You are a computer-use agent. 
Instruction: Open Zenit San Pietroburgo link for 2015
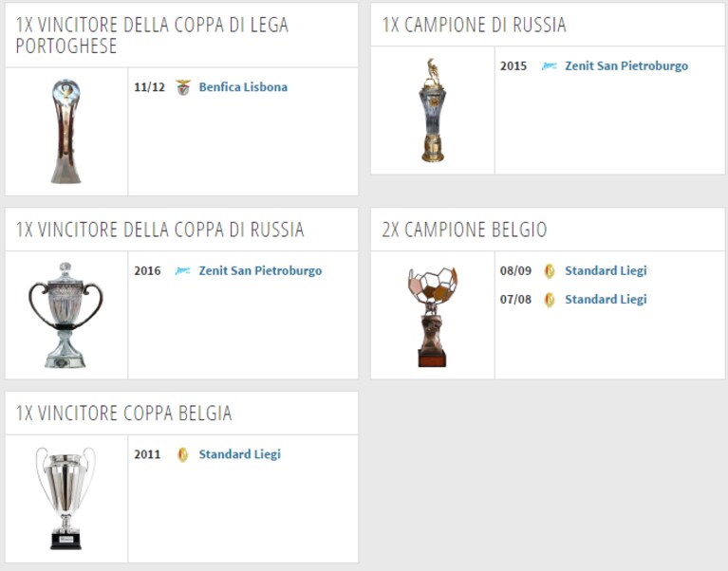pos(626,65)
